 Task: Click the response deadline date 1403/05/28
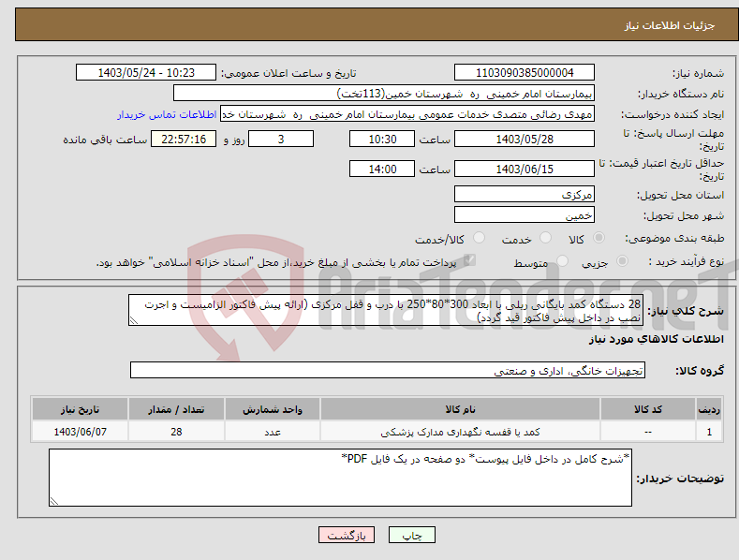coord(525,139)
